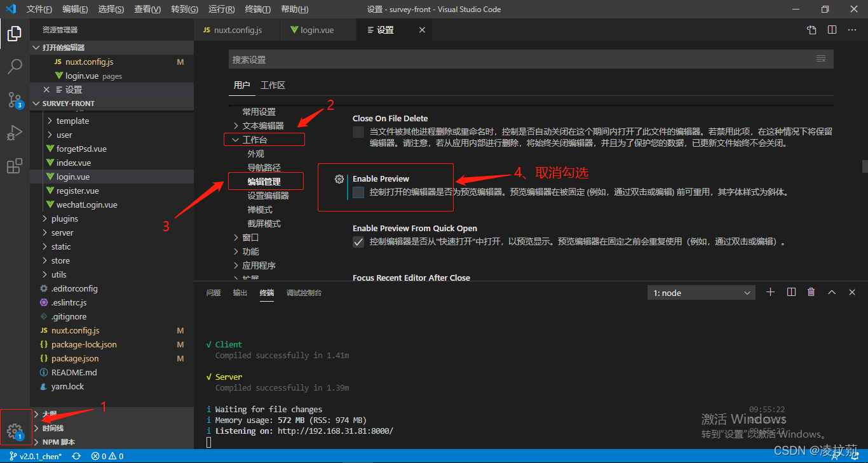Open the Explorer view in activity bar

(x=15, y=34)
